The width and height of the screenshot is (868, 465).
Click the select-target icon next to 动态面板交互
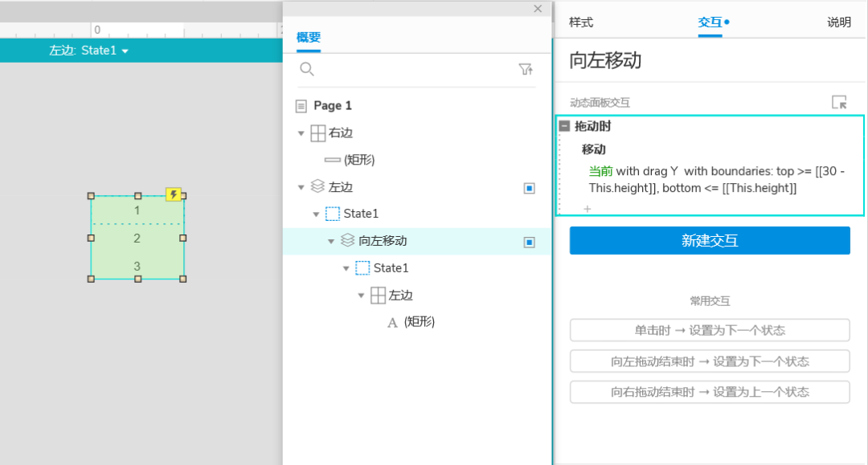(839, 102)
